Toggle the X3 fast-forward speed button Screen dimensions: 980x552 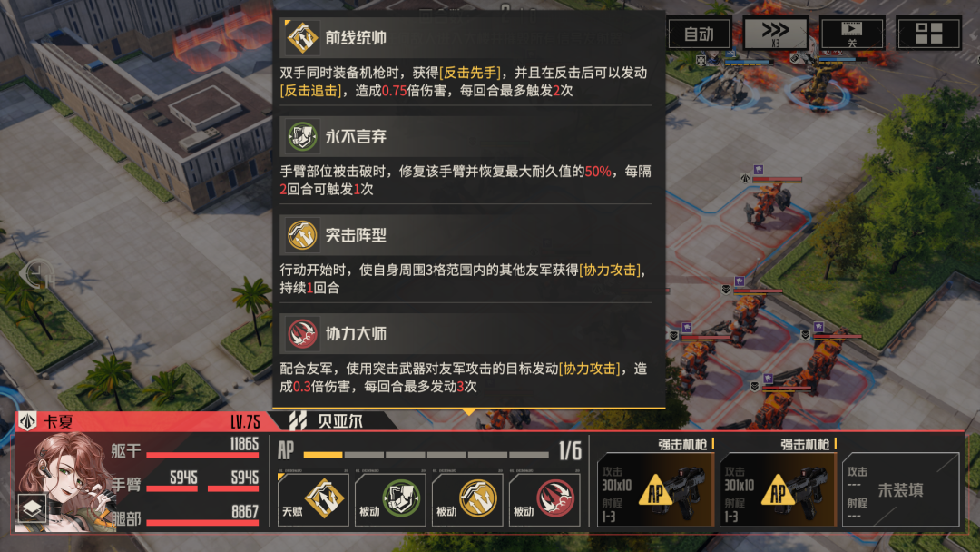(775, 33)
